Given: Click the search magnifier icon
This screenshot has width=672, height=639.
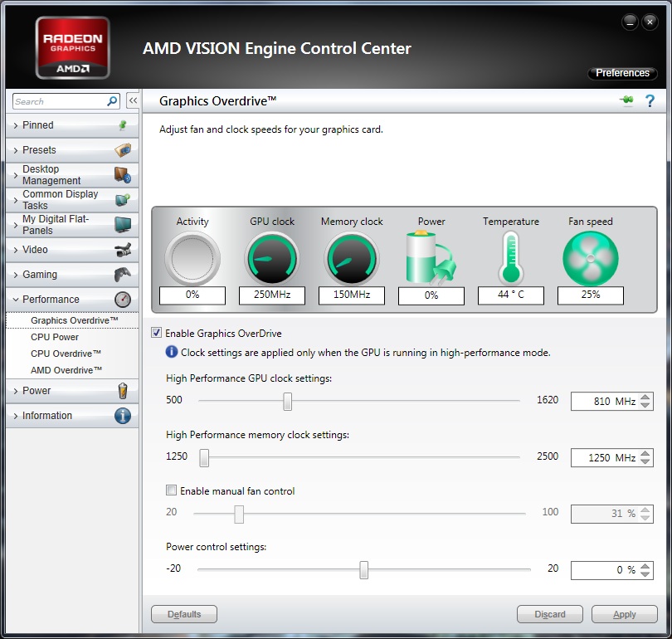Looking at the screenshot, I should point(112,101).
